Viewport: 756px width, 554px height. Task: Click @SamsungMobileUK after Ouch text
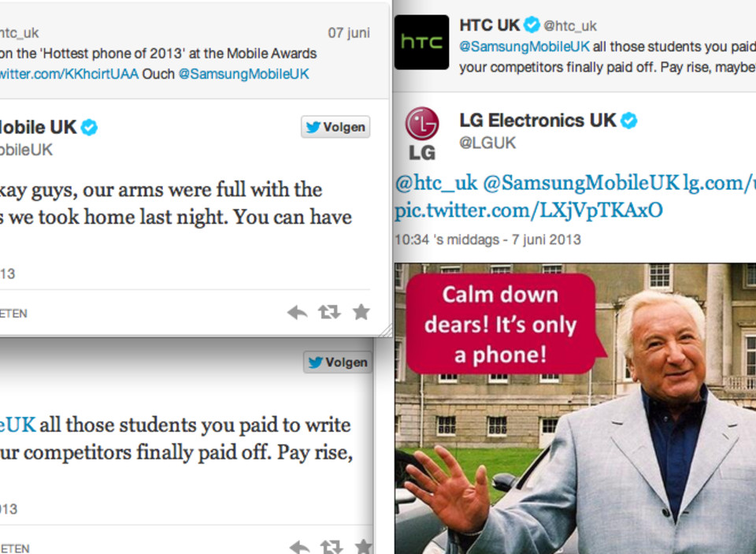click(243, 74)
